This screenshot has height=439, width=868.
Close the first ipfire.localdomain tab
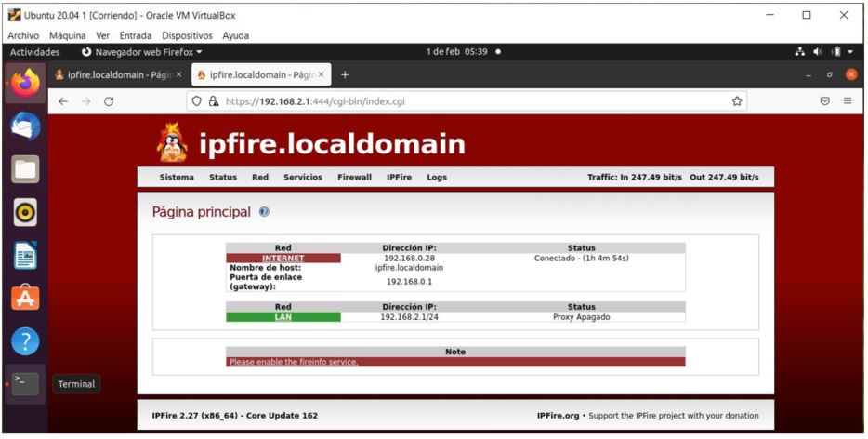[178, 74]
